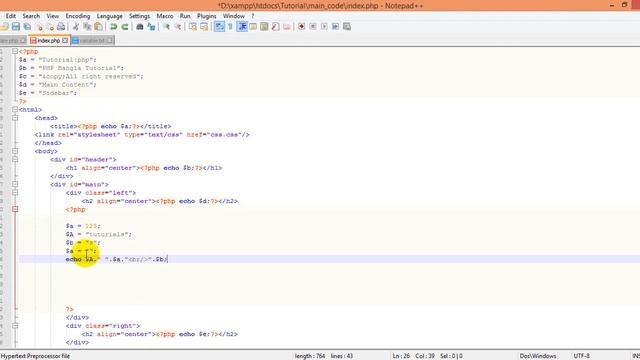Open the Run menu

click(x=185, y=16)
